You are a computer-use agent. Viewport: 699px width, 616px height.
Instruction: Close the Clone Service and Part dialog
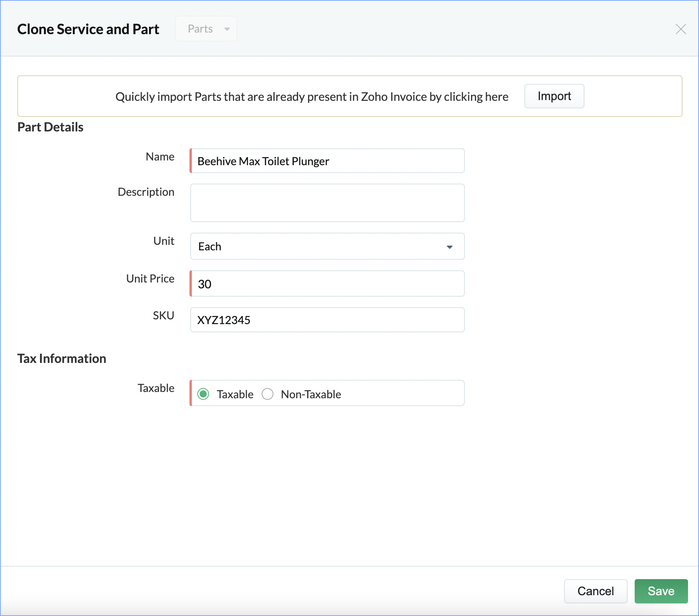[x=681, y=29]
